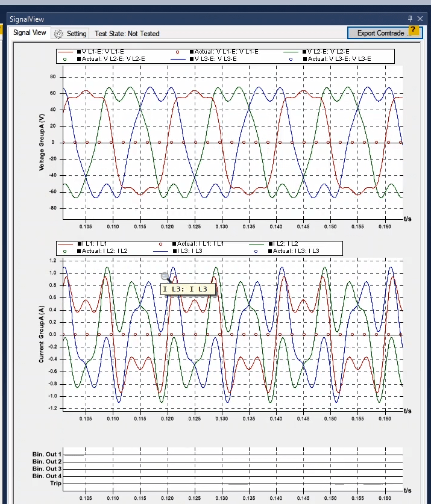
Task: Click the Test State: Not Tested label
Action: (x=127, y=34)
